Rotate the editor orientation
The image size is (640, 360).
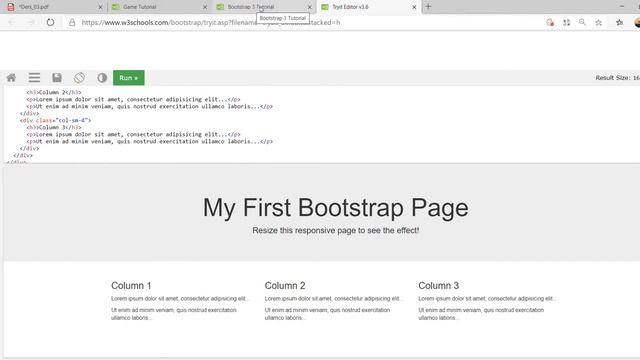(80, 78)
